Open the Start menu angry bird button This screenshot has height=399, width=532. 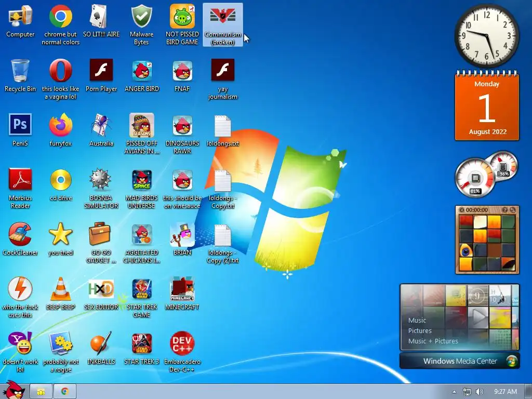coord(14,390)
